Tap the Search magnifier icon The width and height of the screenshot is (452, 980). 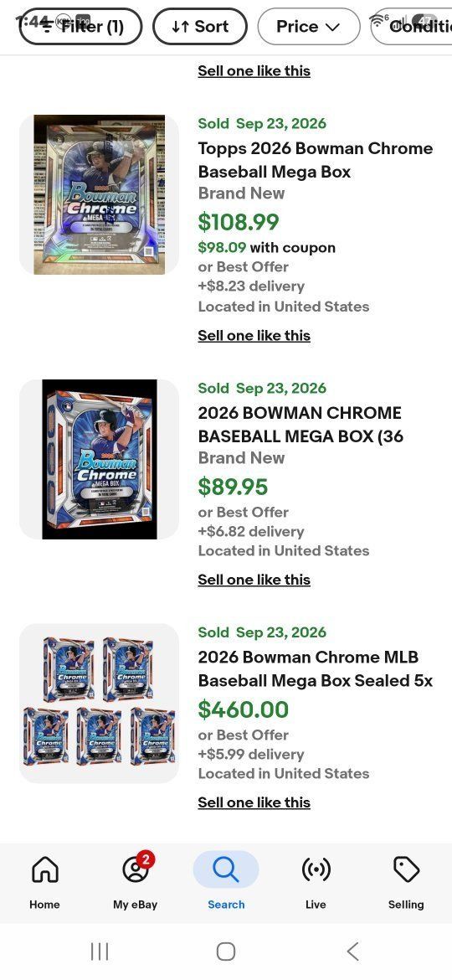pos(225,869)
